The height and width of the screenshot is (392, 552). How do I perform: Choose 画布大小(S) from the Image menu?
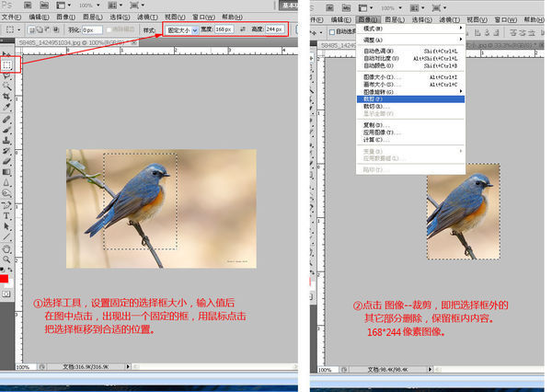(x=411, y=85)
